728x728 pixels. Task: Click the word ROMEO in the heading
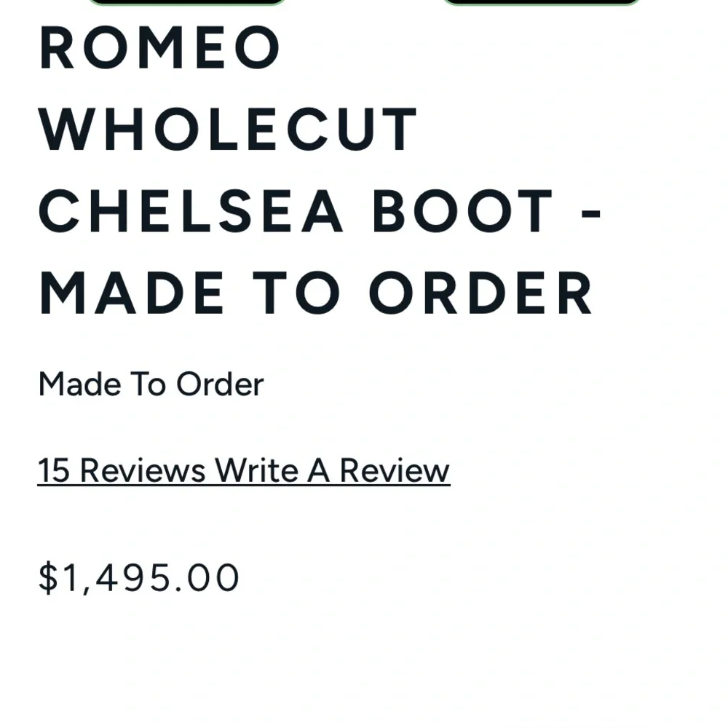(159, 48)
